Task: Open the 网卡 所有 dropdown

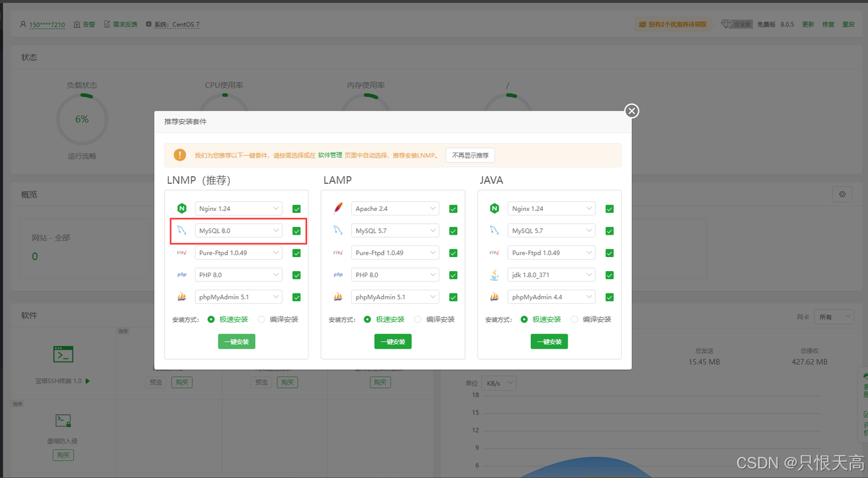Action: click(834, 317)
